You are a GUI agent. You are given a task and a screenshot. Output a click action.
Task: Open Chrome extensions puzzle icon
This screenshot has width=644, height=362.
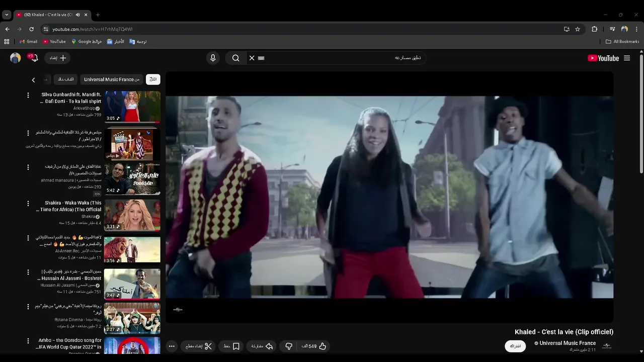click(x=594, y=29)
